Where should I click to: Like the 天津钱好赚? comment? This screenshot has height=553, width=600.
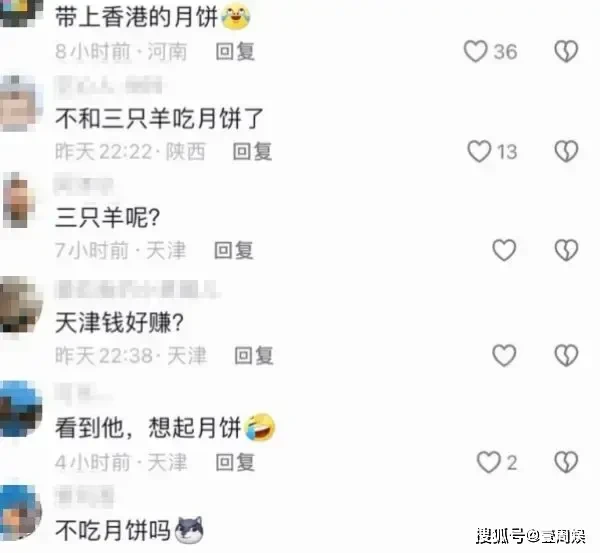click(504, 355)
